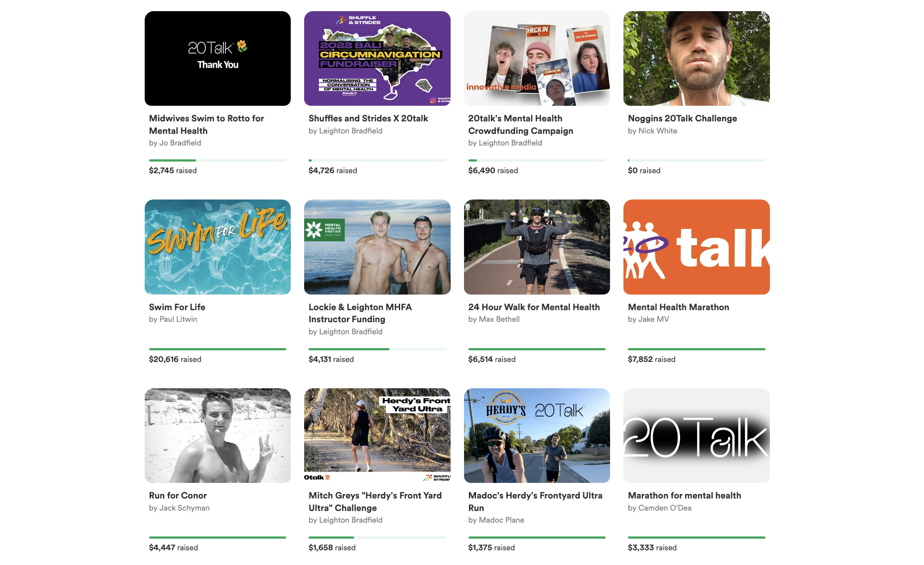Open Swim For Life banner image
This screenshot has height=565, width=924.
[217, 247]
